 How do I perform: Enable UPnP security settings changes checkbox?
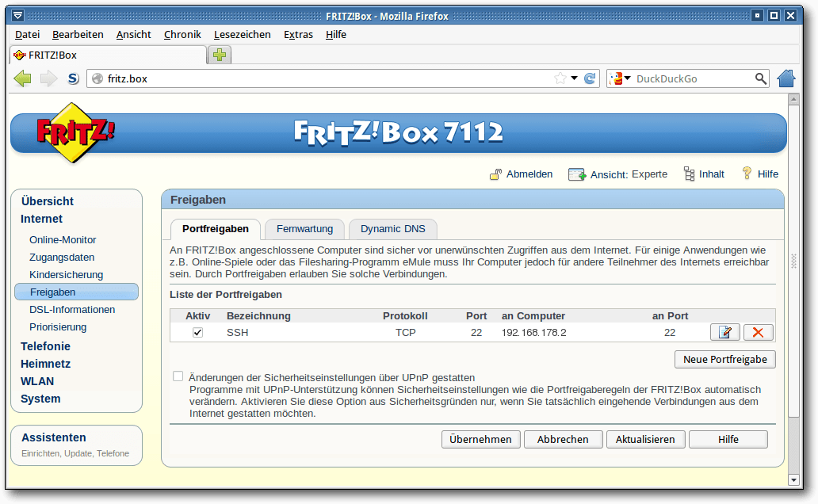[x=178, y=376]
